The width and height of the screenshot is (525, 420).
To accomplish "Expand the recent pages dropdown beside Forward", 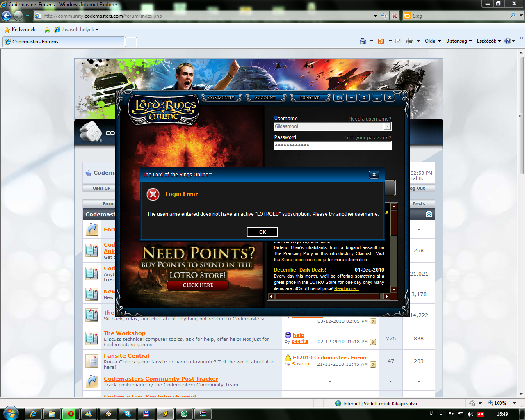I will (27, 16).
